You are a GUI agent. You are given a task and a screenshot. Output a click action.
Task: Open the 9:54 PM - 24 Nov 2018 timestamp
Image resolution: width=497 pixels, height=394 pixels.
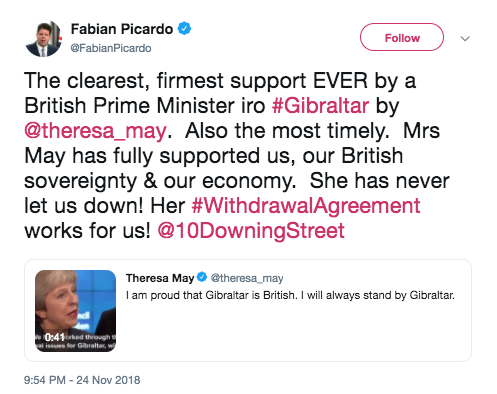pyautogui.click(x=82, y=380)
